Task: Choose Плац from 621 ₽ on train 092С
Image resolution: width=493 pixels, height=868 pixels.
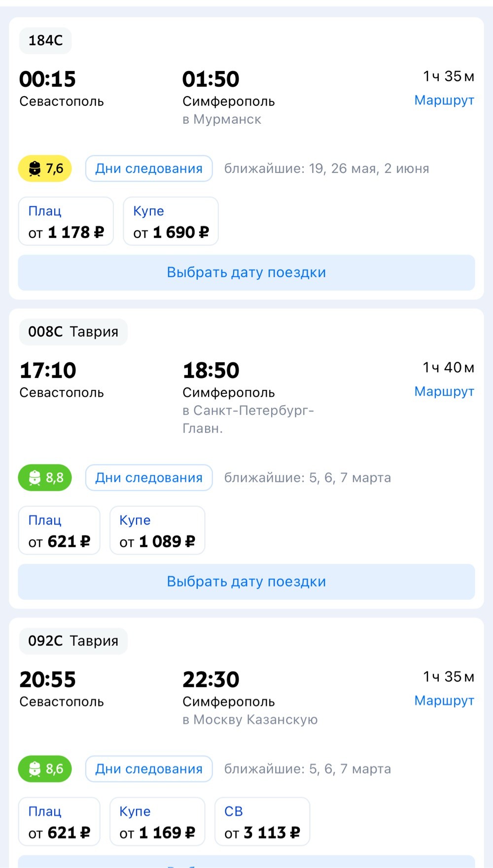Action: (59, 822)
